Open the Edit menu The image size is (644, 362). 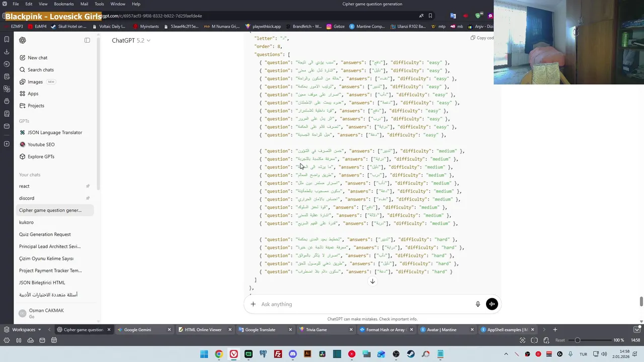click(x=29, y=4)
